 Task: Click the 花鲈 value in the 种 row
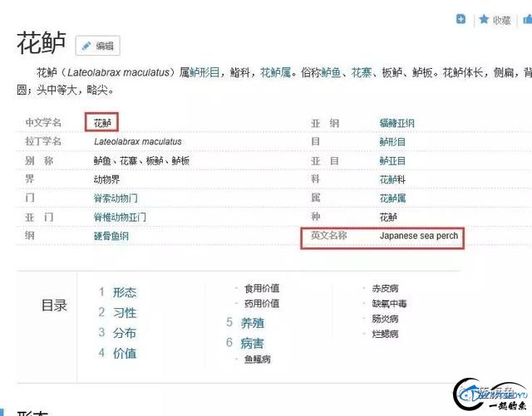[x=388, y=217]
